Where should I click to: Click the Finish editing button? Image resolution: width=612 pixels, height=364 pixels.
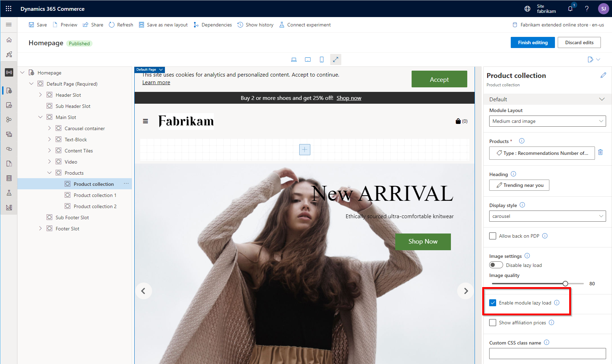532,42
